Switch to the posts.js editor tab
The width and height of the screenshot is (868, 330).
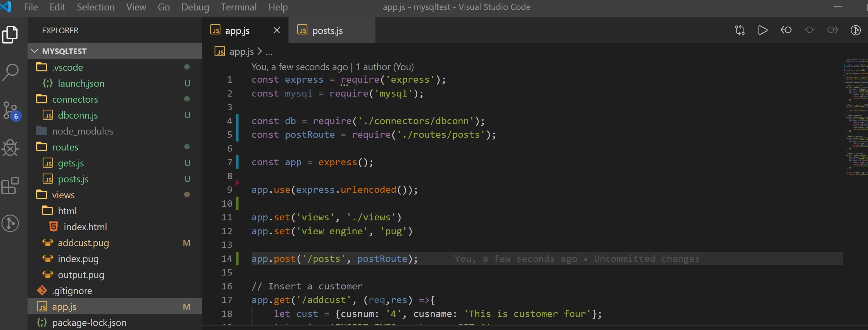click(327, 31)
